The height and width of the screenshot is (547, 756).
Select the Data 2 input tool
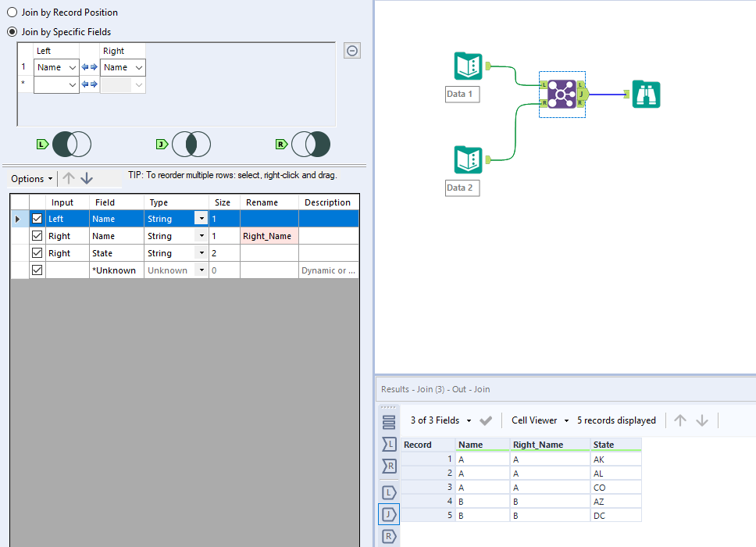coord(466,160)
